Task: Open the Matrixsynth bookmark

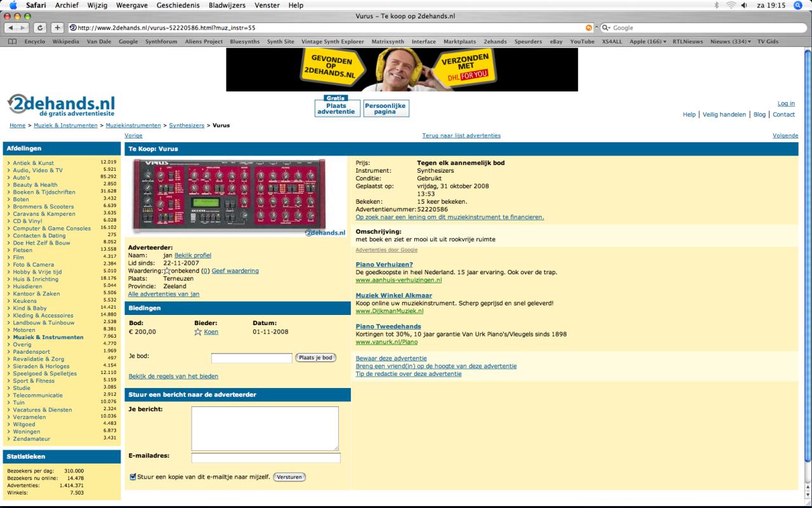Action: pos(388,42)
